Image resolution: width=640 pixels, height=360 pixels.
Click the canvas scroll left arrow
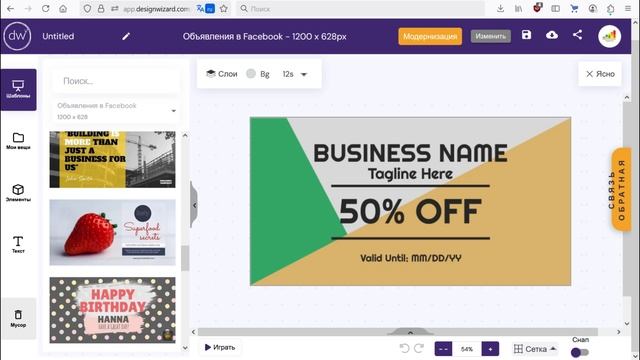[194, 332]
